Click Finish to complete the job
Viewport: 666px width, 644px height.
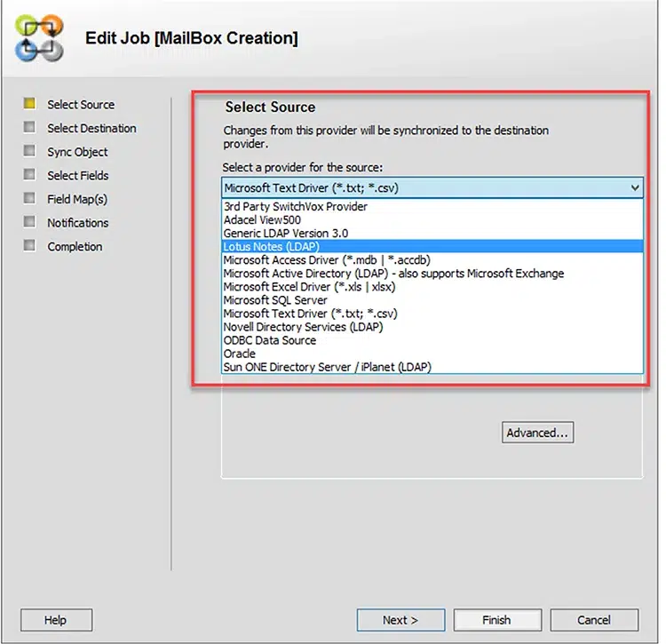[x=497, y=620]
